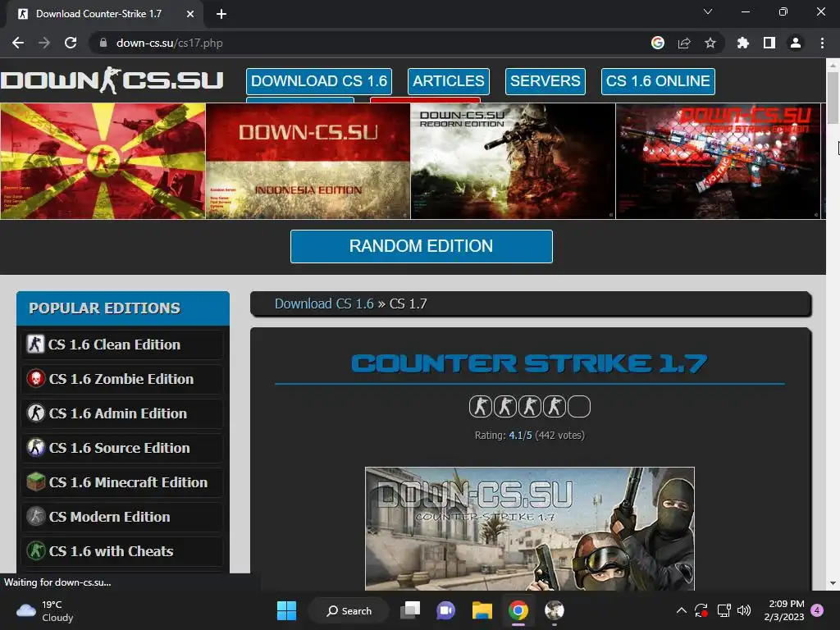
Task: Open the Macedonia flag edition banner
Action: pyautogui.click(x=103, y=161)
